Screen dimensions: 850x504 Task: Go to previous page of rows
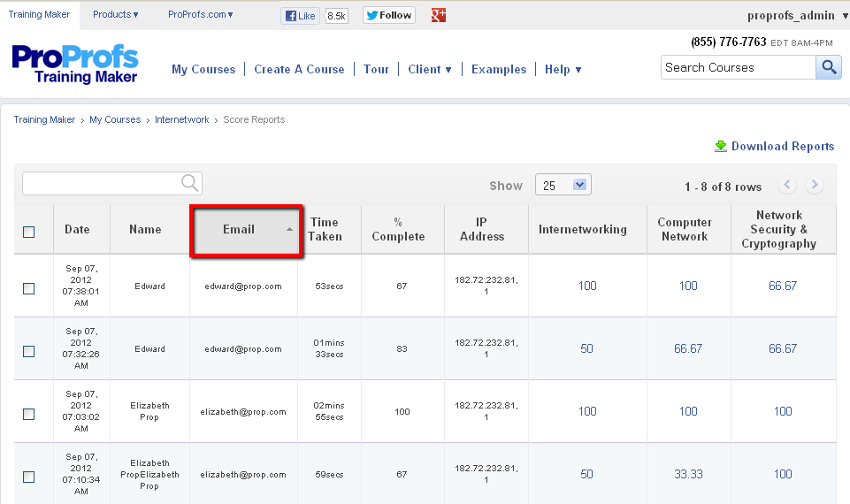coord(786,185)
